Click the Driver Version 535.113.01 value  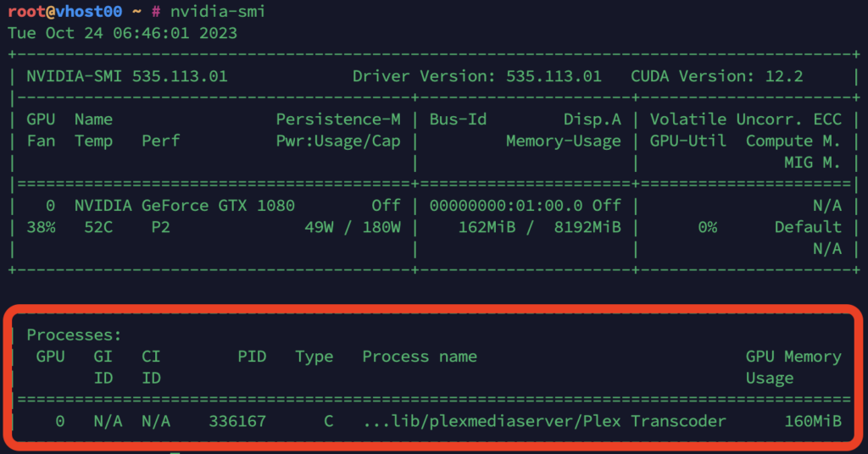coord(554,76)
